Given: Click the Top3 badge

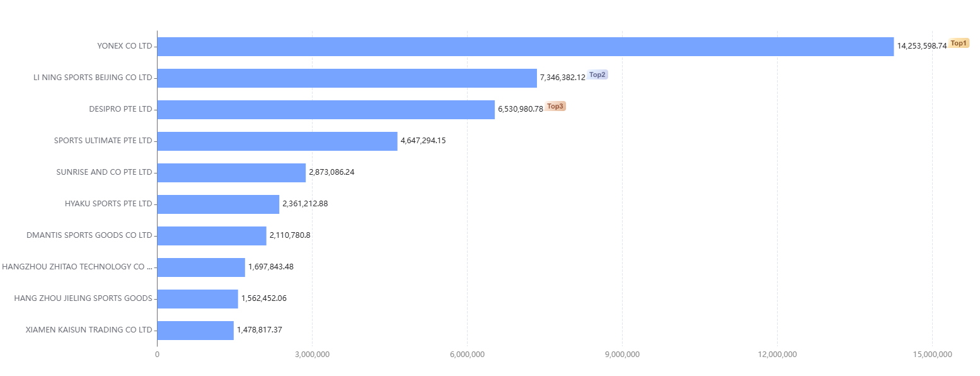Looking at the screenshot, I should 555,107.
